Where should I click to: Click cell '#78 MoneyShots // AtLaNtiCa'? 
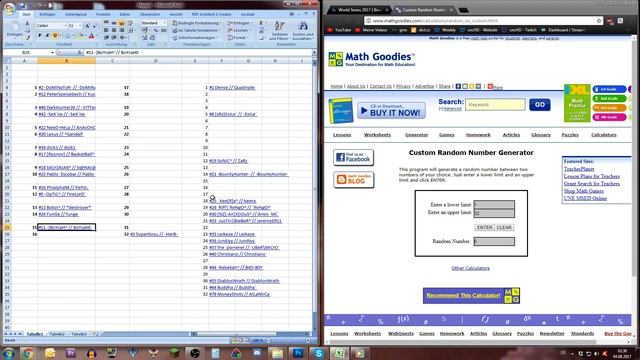[239, 294]
